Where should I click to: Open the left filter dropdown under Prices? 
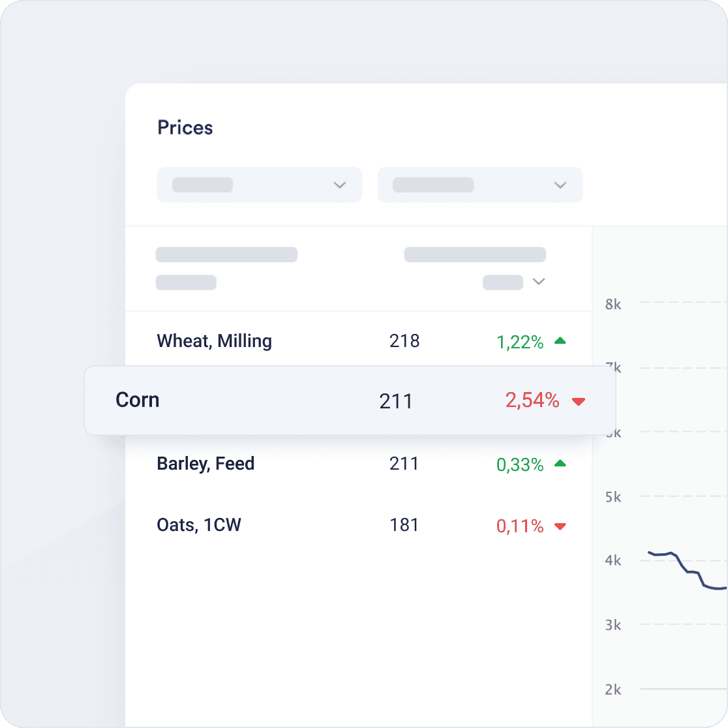(x=259, y=185)
